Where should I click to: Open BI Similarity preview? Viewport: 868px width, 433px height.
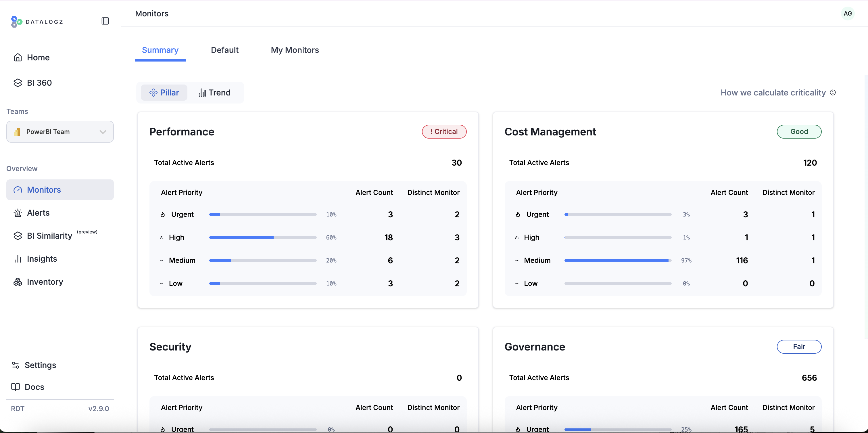click(49, 236)
